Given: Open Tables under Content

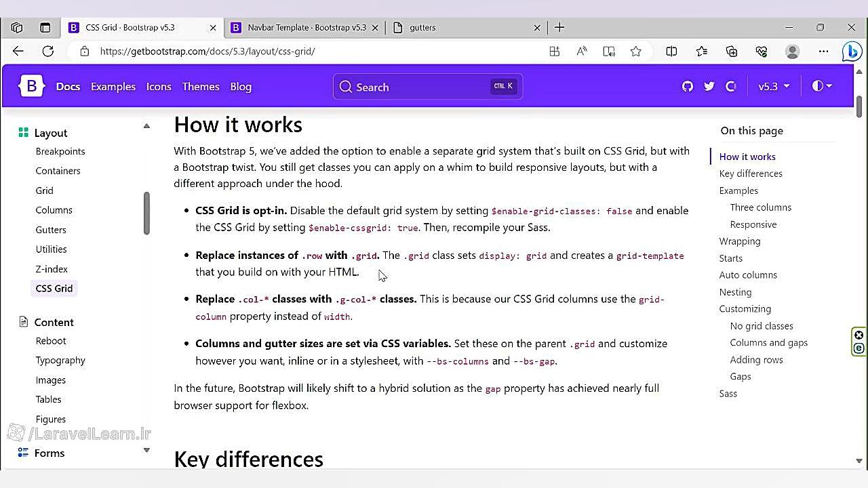Looking at the screenshot, I should pyautogui.click(x=48, y=400).
